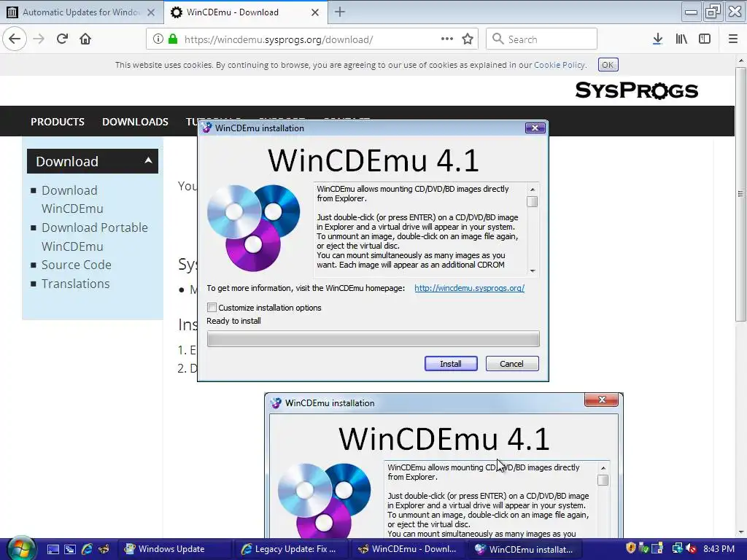The height and width of the screenshot is (560, 747).
Task: Click the green secure connection padlock
Action: (x=173, y=39)
